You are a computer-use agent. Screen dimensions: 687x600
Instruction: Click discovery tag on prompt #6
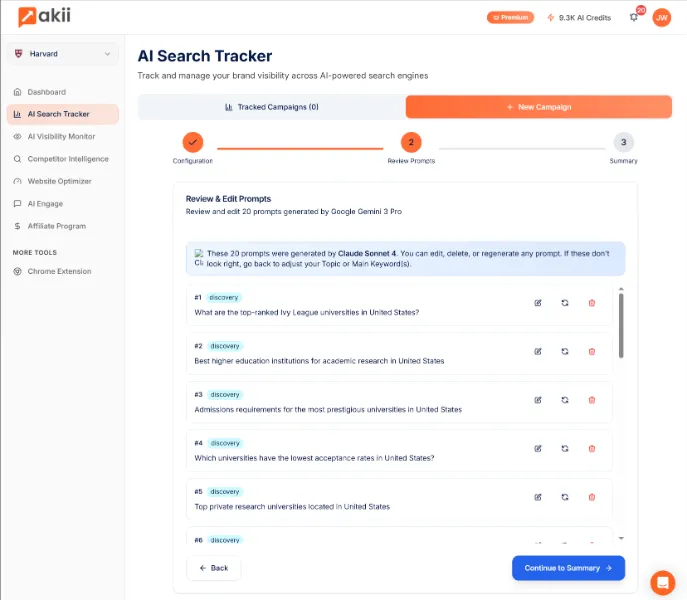[x=225, y=540]
